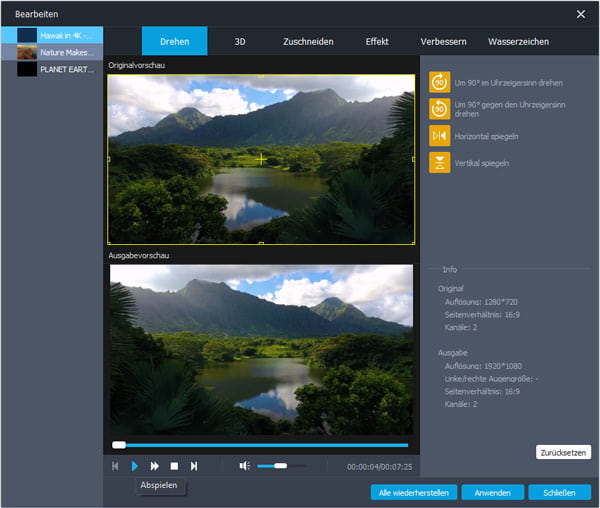Click the previous frame button
This screenshot has width=600, height=508.
pos(116,466)
